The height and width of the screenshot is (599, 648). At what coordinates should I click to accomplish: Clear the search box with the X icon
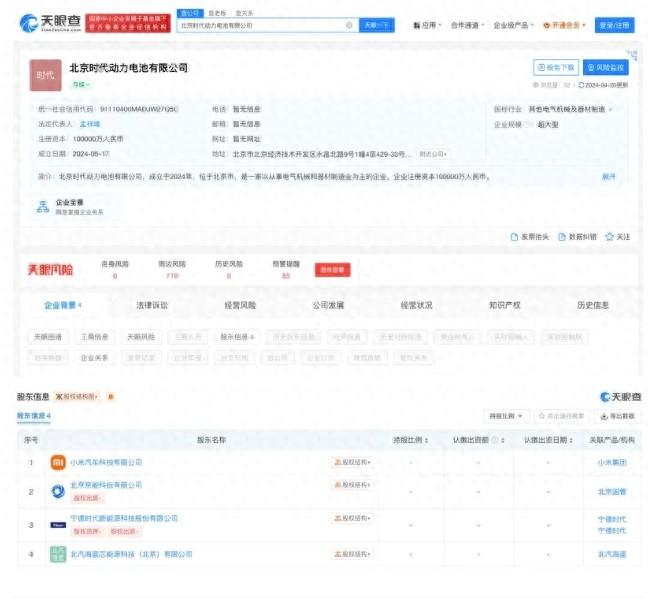[348, 25]
